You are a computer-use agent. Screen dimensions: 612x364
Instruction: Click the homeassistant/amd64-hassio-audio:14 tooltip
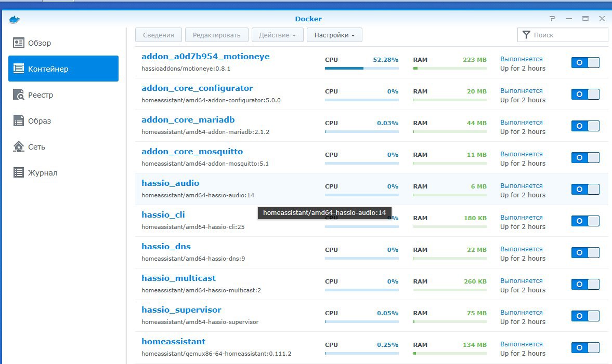tap(324, 213)
